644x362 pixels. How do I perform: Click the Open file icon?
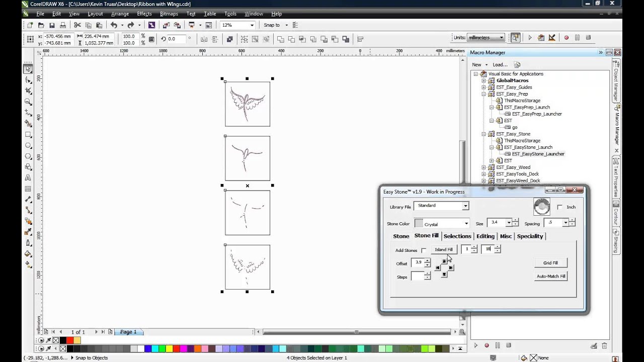click(41, 25)
